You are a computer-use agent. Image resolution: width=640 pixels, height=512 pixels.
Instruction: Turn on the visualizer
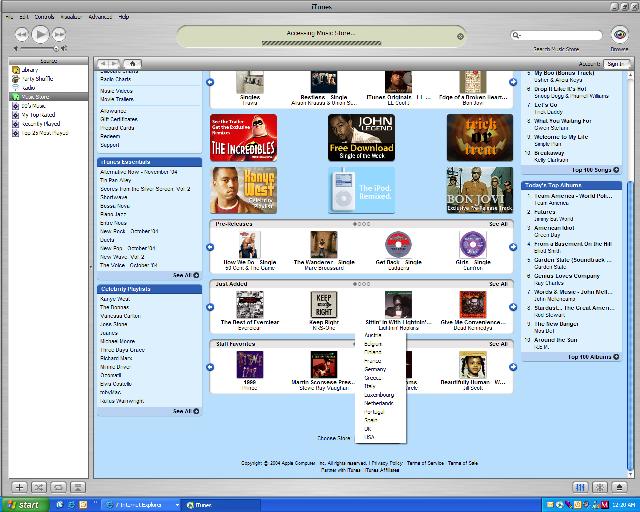pos(600,487)
